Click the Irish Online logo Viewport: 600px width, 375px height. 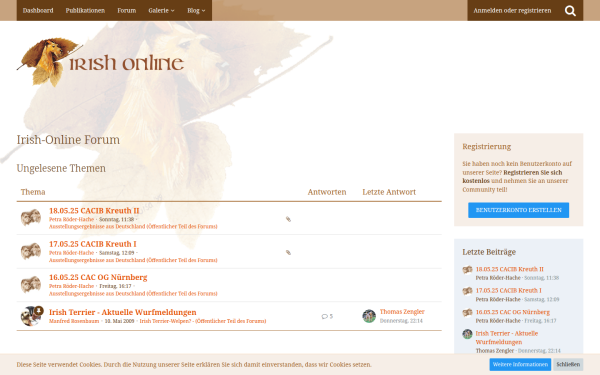[100, 61]
